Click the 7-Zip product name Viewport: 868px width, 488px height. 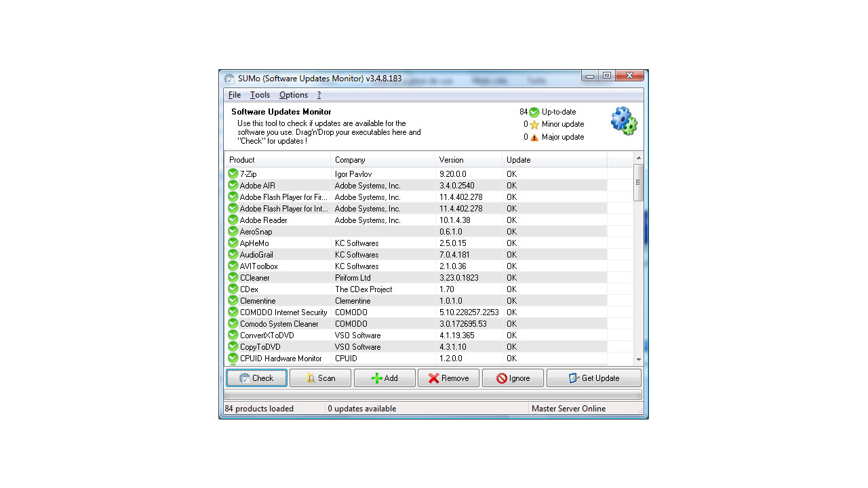coord(248,174)
